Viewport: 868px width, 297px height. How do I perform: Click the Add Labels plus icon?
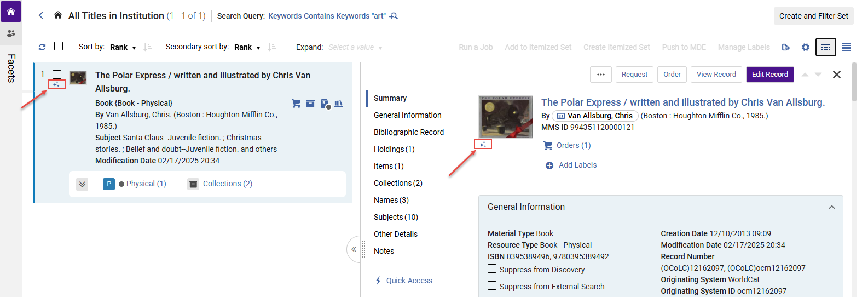pyautogui.click(x=549, y=165)
